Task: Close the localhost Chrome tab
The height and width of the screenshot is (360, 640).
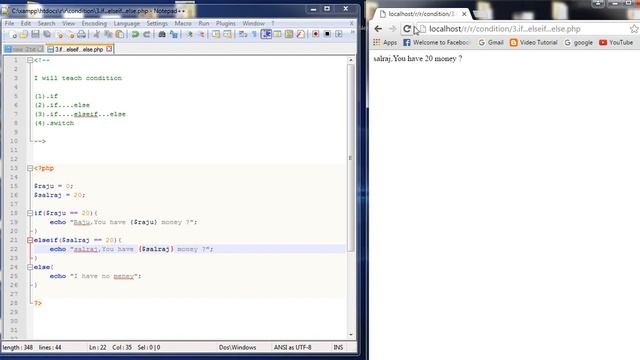Action: [x=464, y=14]
